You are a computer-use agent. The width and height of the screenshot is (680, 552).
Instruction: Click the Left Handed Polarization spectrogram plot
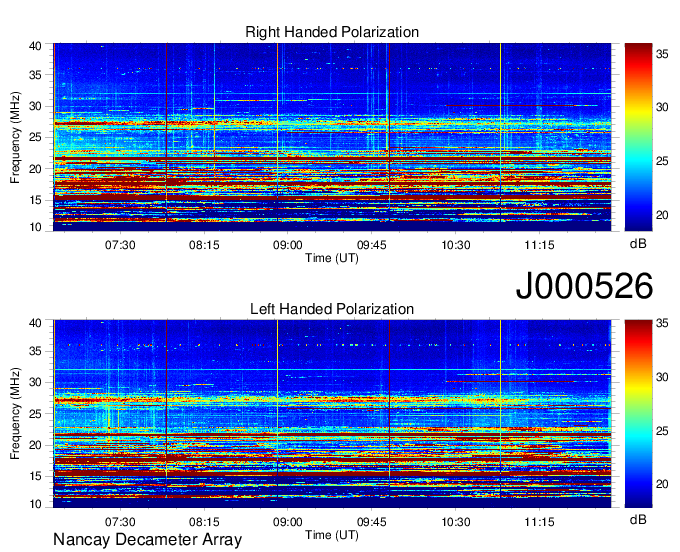click(332, 414)
